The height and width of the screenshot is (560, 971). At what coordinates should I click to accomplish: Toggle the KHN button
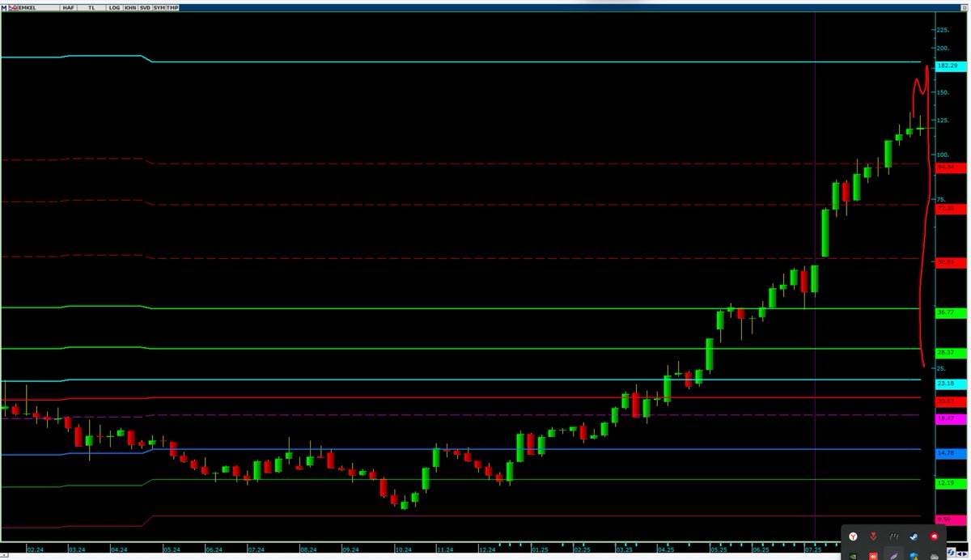[x=130, y=8]
